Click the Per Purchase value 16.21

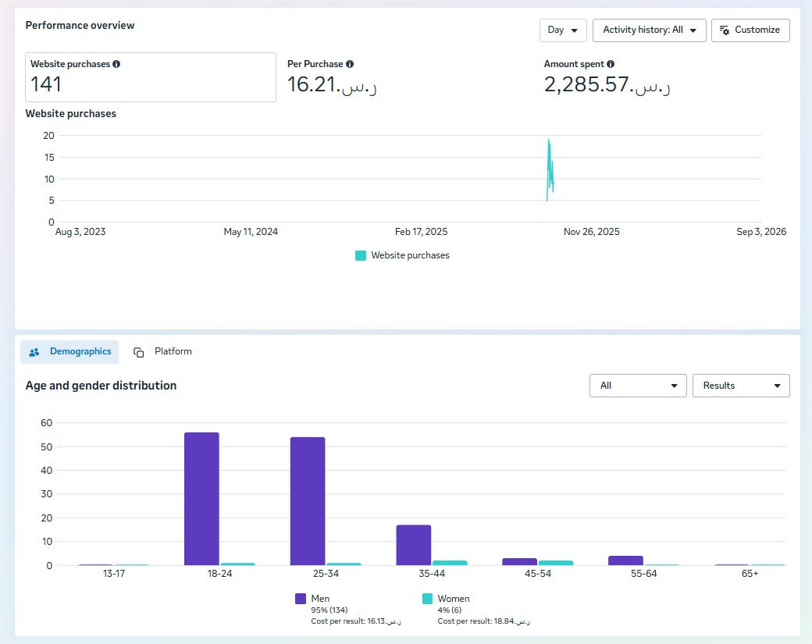coord(332,84)
